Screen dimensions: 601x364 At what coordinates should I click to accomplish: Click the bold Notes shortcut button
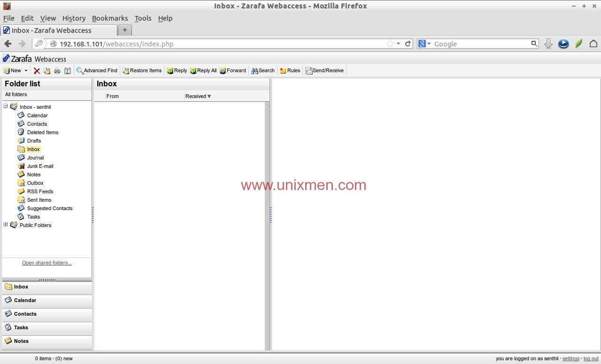[x=47, y=341]
